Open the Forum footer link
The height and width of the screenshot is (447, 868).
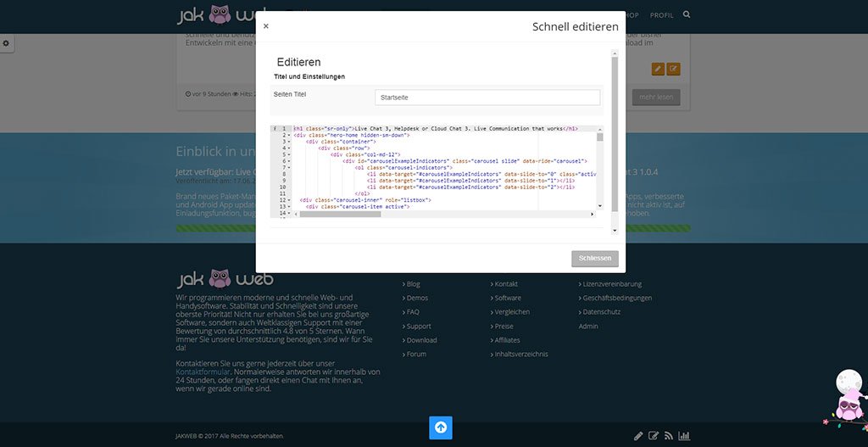pos(415,354)
